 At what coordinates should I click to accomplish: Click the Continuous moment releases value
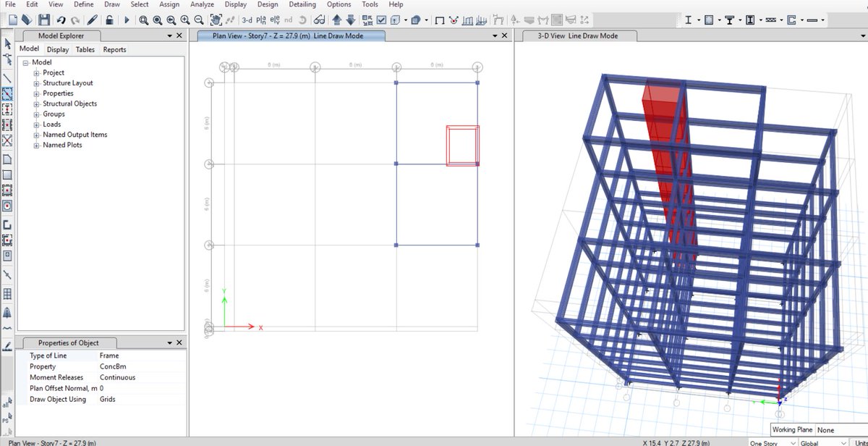click(x=118, y=377)
